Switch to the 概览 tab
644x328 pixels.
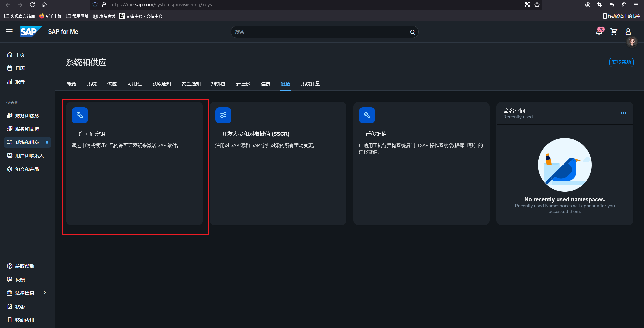[72, 84]
